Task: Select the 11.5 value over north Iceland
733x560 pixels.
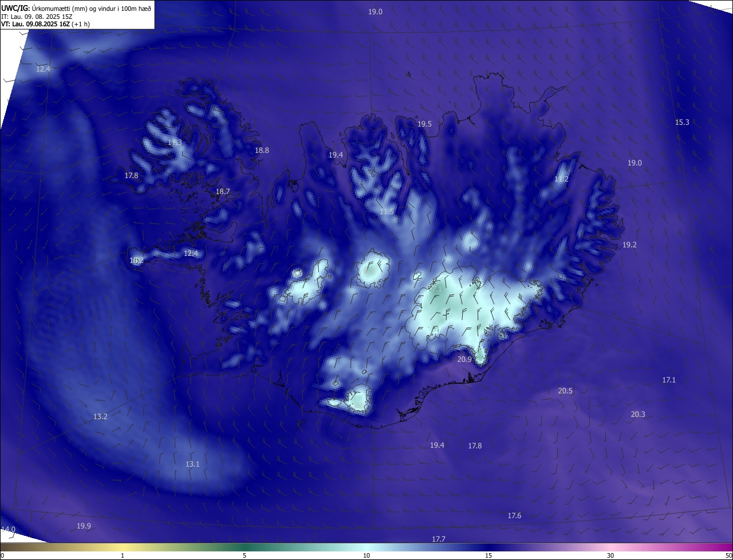Action: coord(387,212)
